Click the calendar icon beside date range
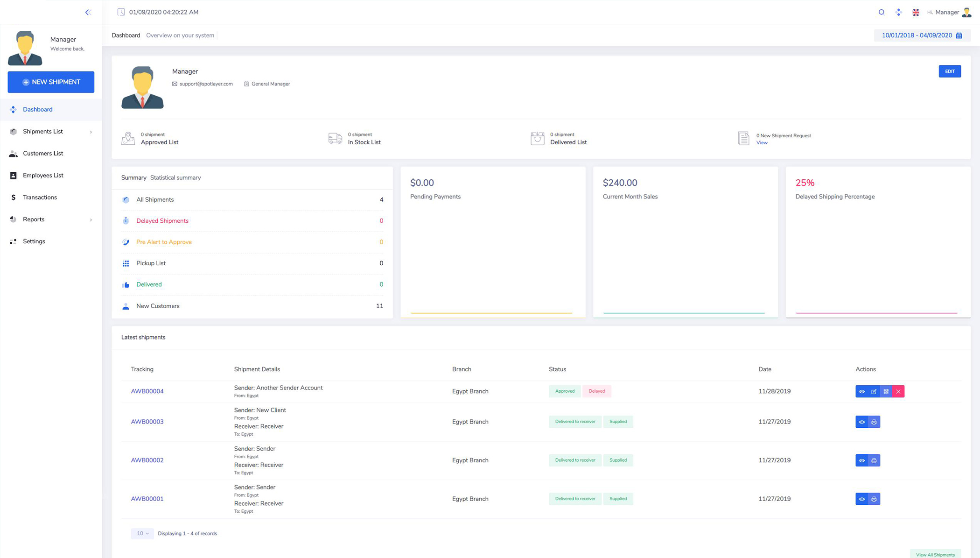Screen dimensions: 980x558 [959, 35]
